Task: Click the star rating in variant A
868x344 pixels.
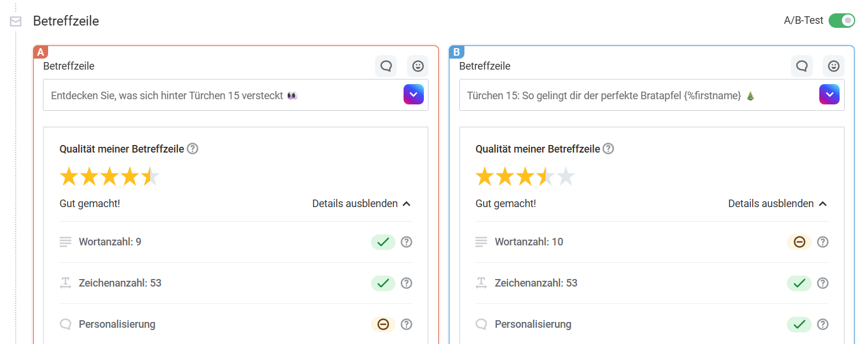Action: (x=109, y=176)
